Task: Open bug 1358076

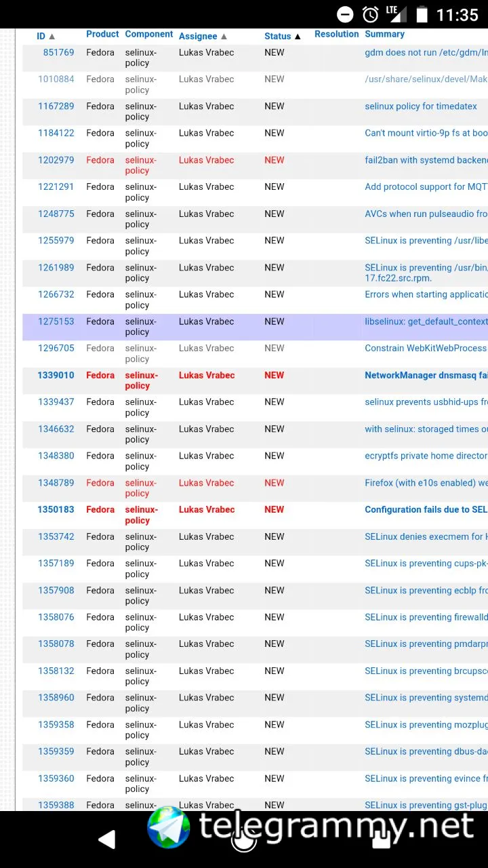Action: (56, 617)
